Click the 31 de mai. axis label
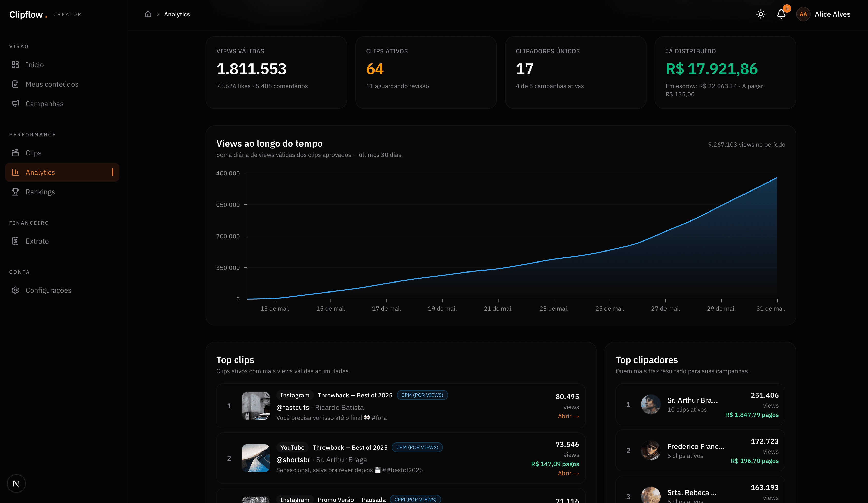 point(771,309)
